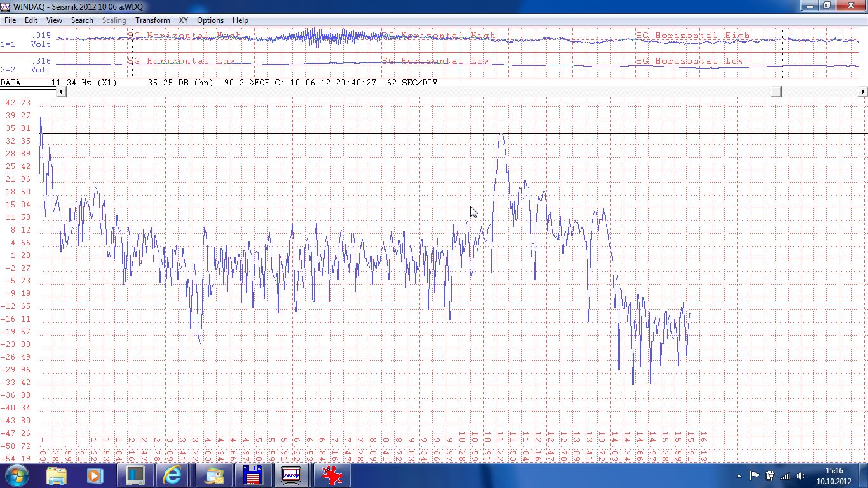Open the volume speaker tray icon
Screen dimensions: 868x488
pyautogui.click(x=801, y=476)
